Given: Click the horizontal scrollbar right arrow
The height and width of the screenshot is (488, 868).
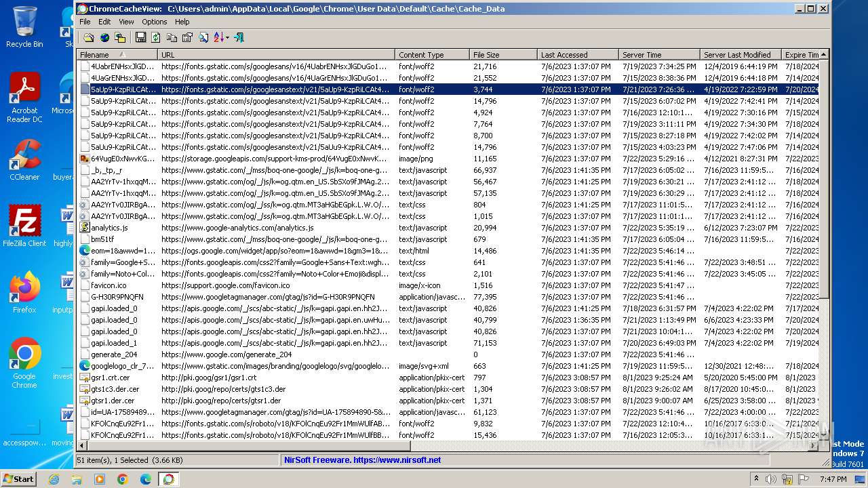Looking at the screenshot, I should [x=814, y=446].
